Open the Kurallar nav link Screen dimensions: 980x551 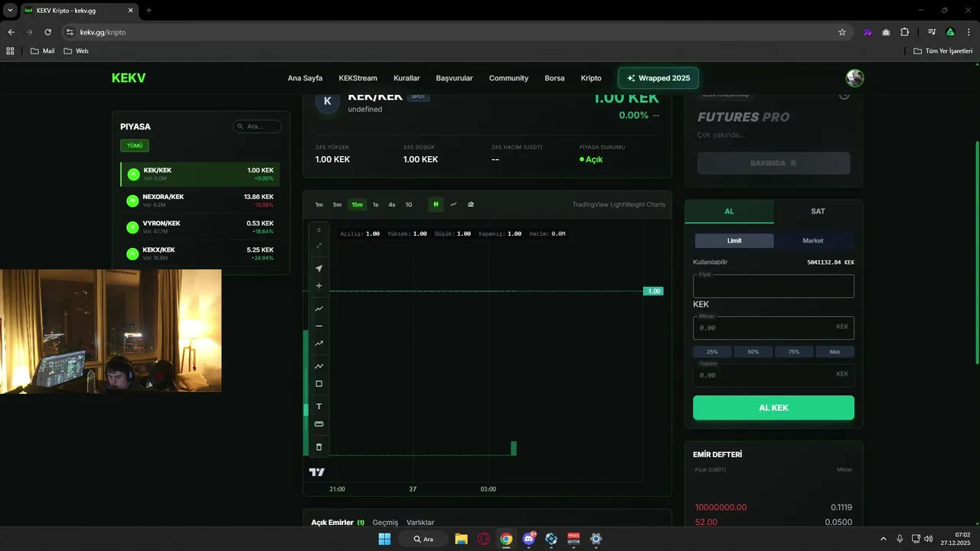point(407,78)
